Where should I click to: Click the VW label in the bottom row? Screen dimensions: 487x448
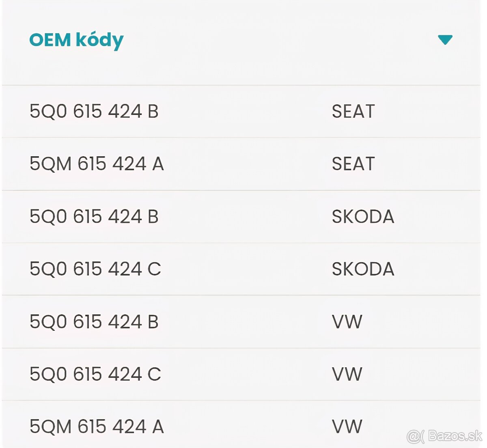[347, 426]
